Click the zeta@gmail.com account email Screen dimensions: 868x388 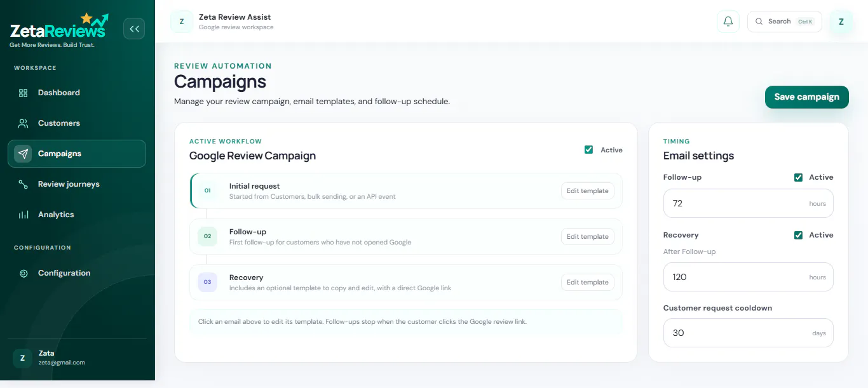62,363
